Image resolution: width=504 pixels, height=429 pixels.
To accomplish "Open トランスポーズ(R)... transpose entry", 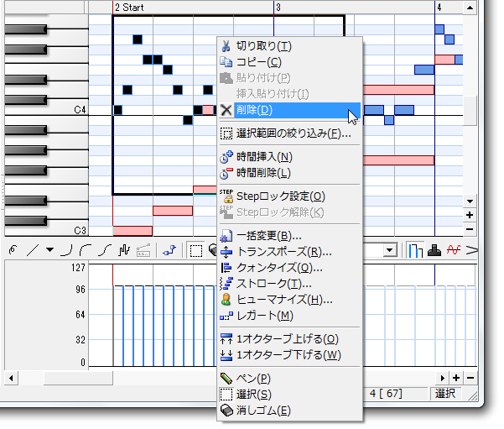I will [289, 252].
